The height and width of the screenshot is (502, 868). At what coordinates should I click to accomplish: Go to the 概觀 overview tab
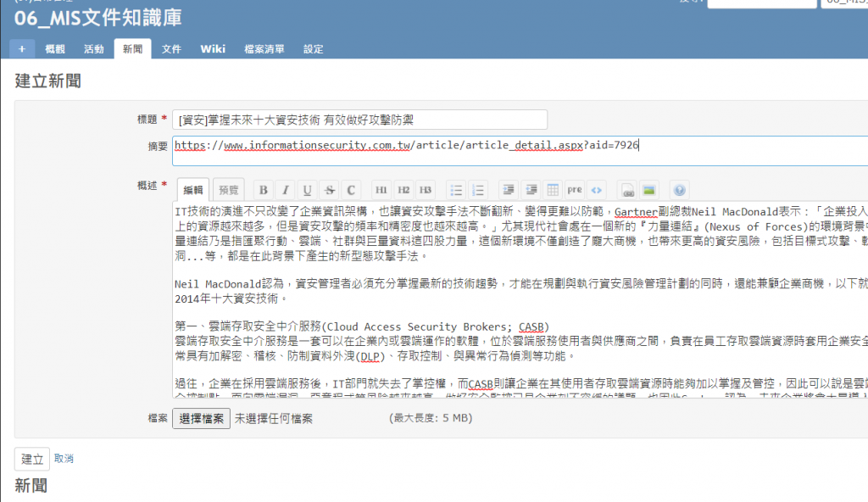pos(55,49)
